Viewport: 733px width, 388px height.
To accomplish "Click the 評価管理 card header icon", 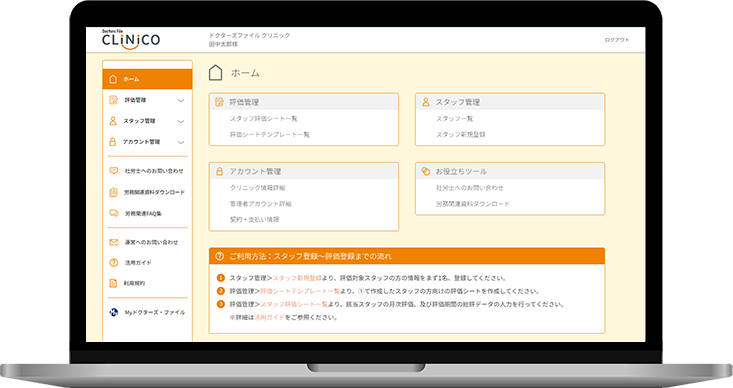I will pyautogui.click(x=219, y=102).
